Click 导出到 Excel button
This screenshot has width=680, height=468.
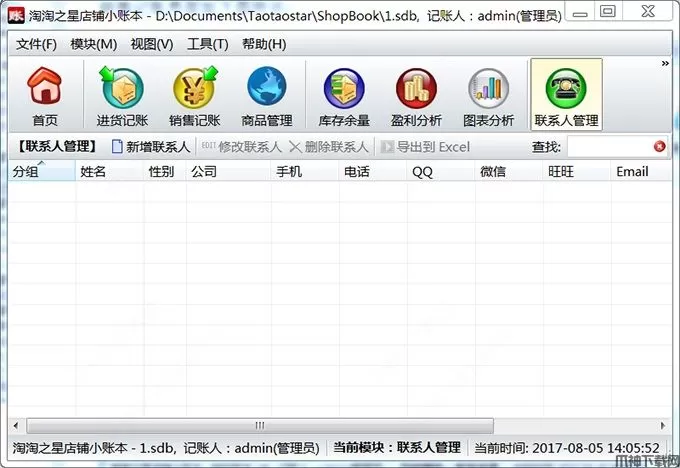(425, 147)
